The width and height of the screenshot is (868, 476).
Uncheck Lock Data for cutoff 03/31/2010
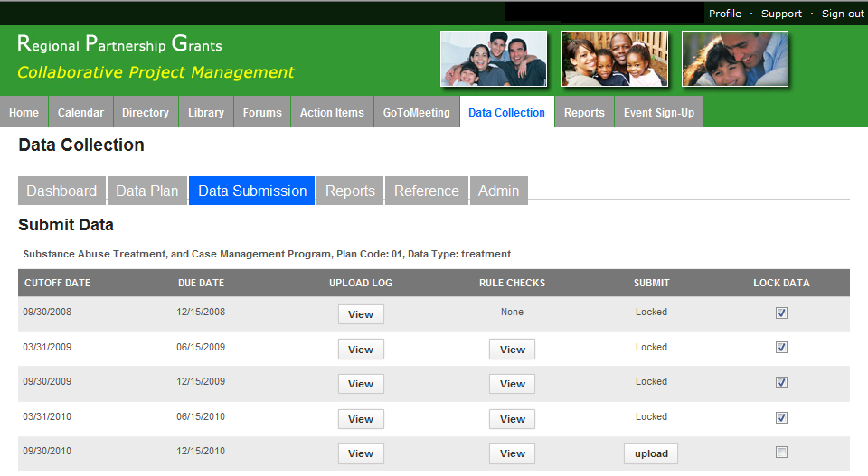click(x=781, y=417)
